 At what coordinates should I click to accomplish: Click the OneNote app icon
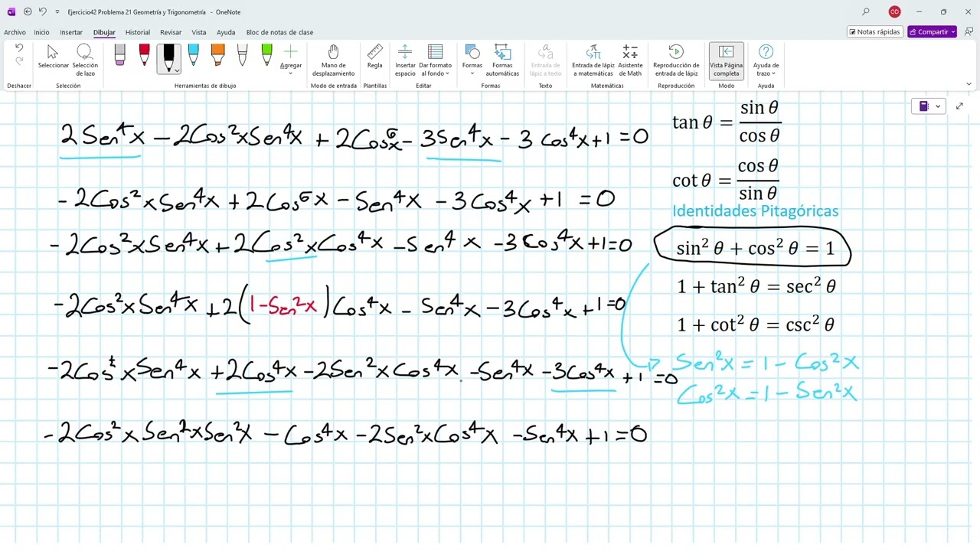tap(11, 11)
